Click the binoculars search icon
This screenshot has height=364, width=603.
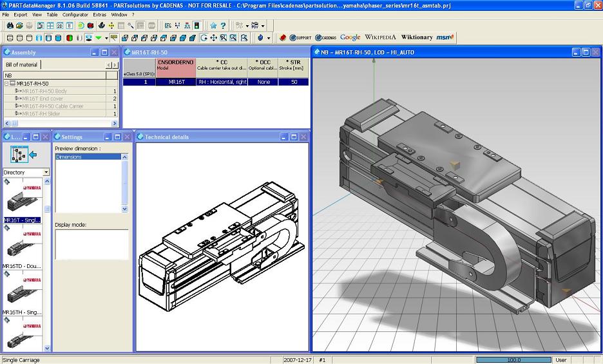click(10, 26)
